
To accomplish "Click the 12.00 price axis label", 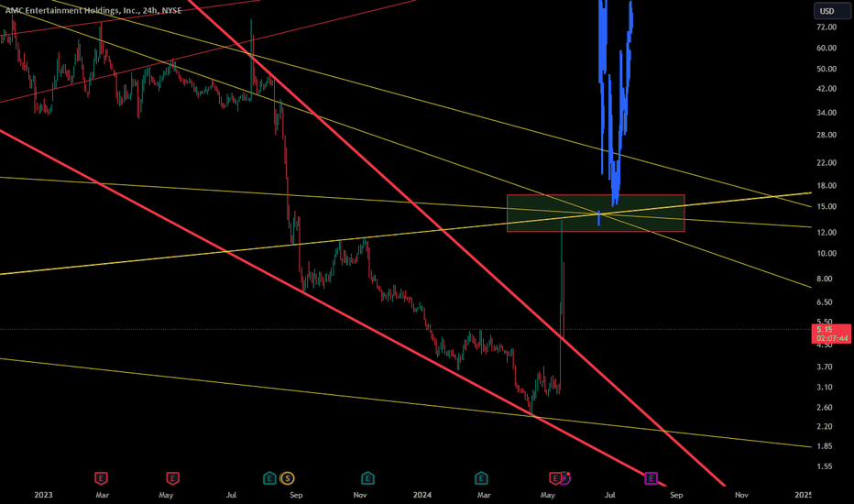I will tap(827, 233).
